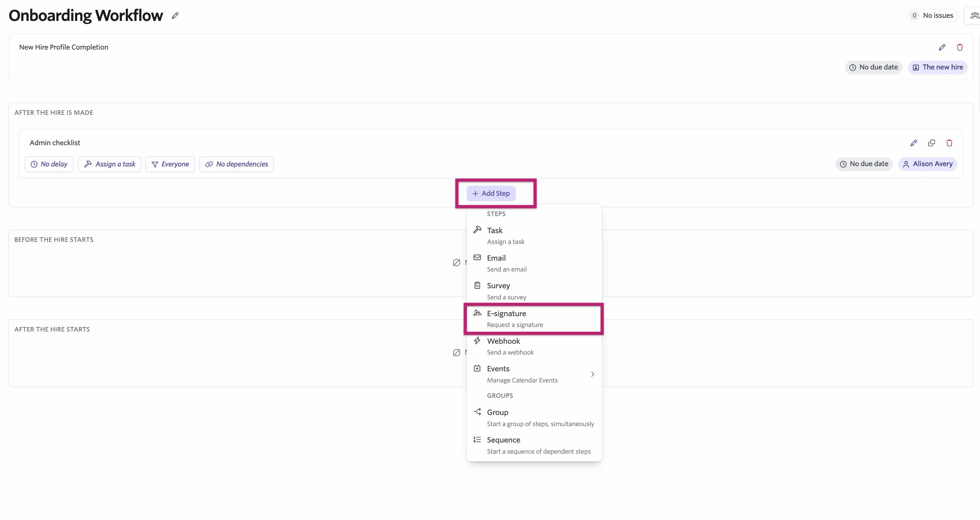Select E-signature step option

point(534,319)
